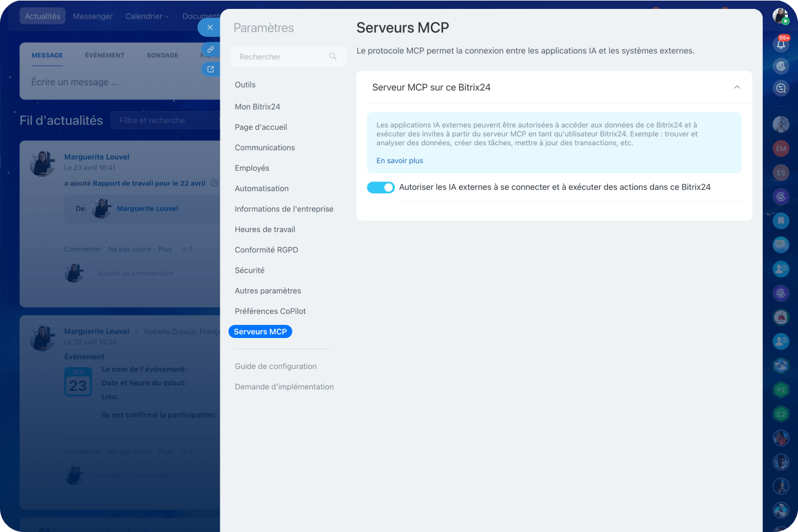Click the copy link chain icon
This screenshot has width=798, height=532.
click(210, 49)
